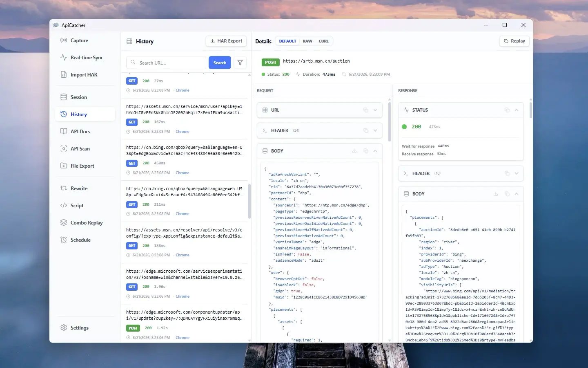Click the request panel scrollbar
Image resolution: width=588 pixels, height=368 pixels.
[389, 122]
